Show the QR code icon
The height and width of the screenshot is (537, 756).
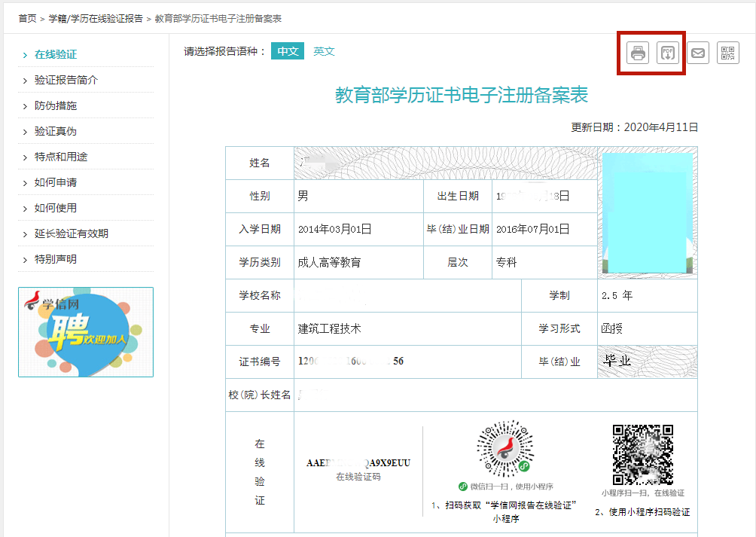coord(727,53)
